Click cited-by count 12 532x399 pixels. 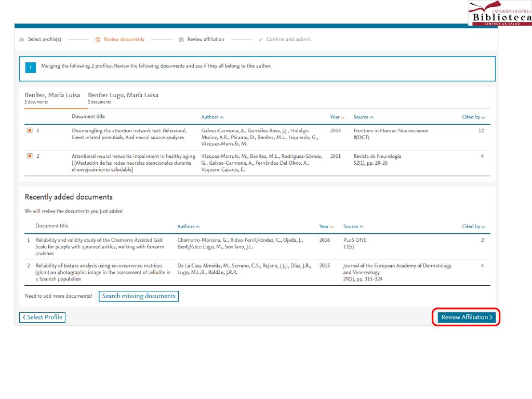481,130
